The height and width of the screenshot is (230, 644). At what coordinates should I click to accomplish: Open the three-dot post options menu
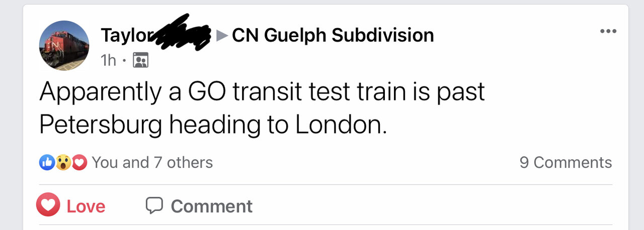[x=608, y=32]
